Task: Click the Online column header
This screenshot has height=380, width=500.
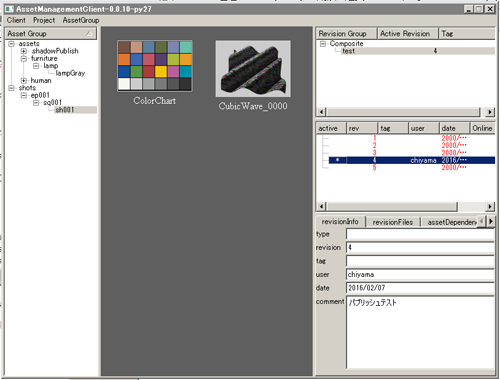Action: click(x=482, y=128)
